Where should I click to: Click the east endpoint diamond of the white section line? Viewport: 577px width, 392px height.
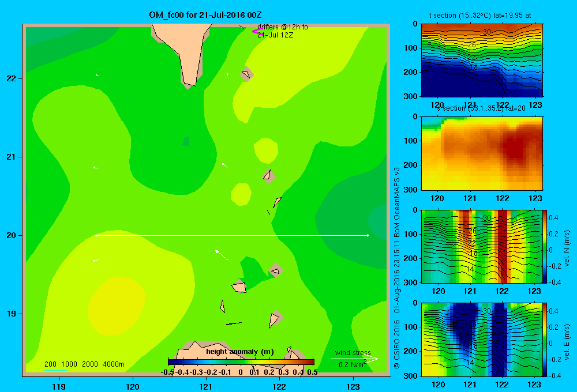[x=368, y=235]
